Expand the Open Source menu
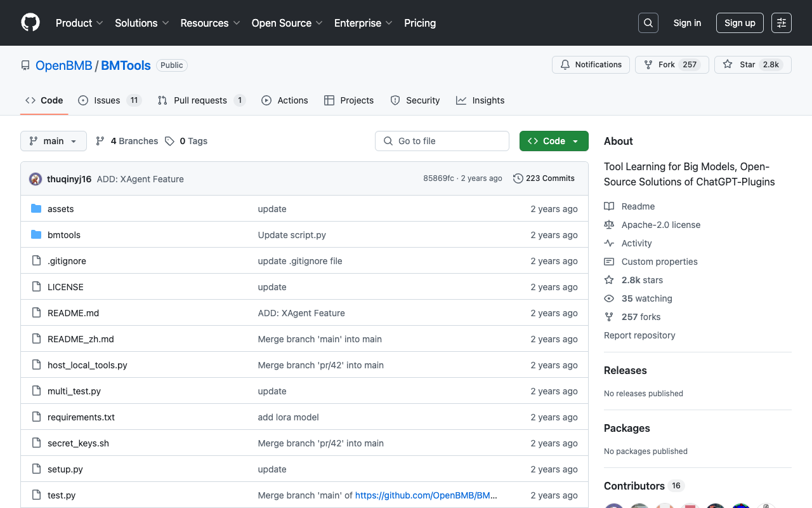This screenshot has height=508, width=812. coord(287,23)
